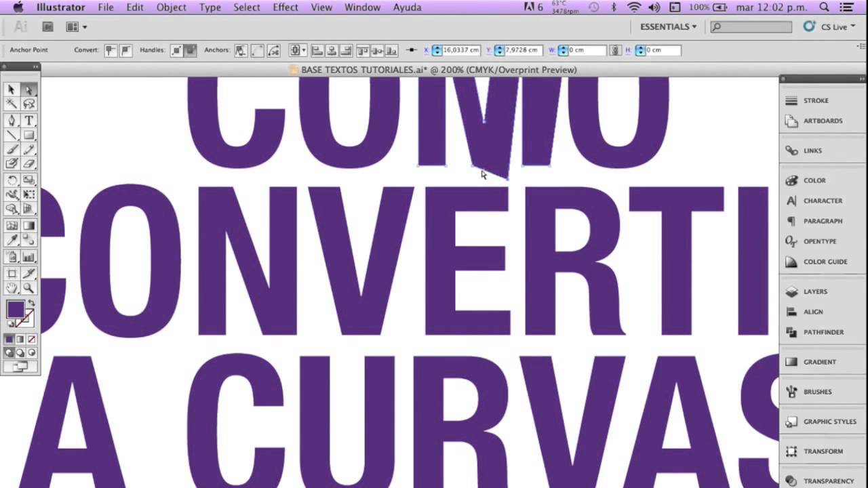Open the Object menu
This screenshot has width=868, height=488.
coord(172,7)
